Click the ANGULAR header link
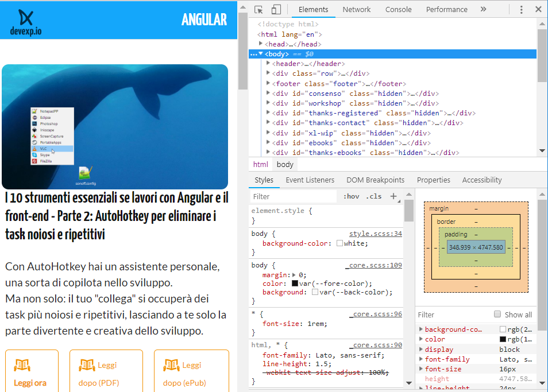The width and height of the screenshot is (548, 392). 204,20
